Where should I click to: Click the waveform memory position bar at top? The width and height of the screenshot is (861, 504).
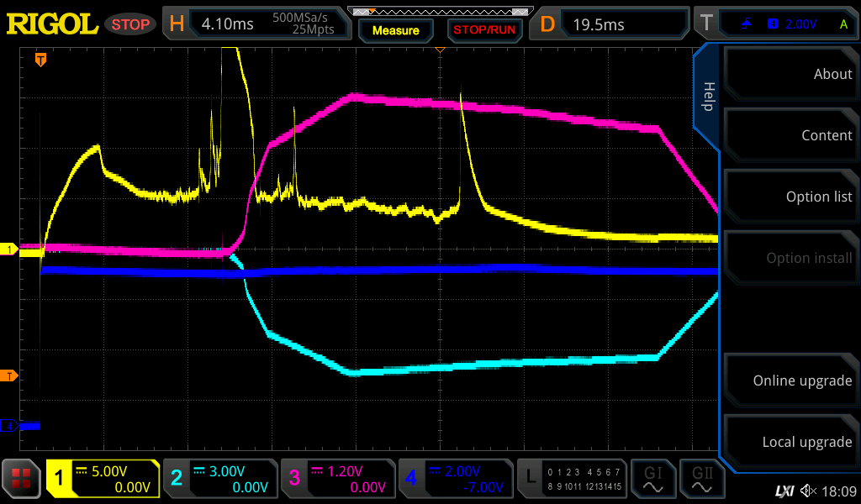(440, 12)
